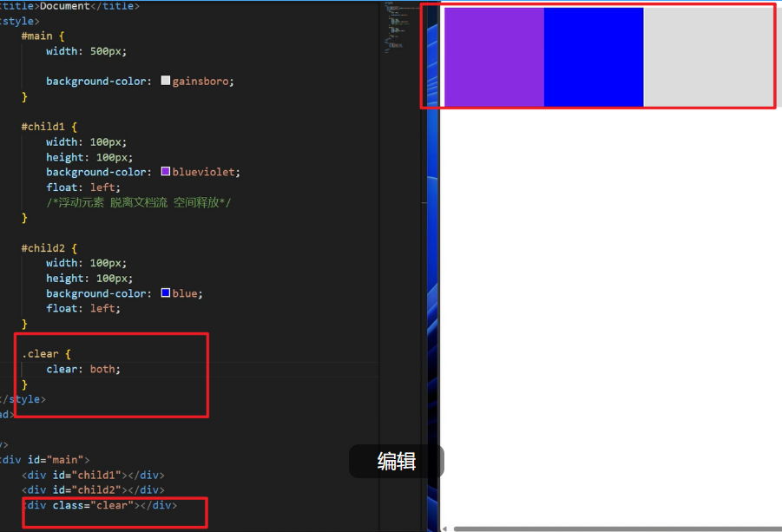This screenshot has width=782, height=532.
Task: Open the blueviolet color swatch picker
Action: [x=166, y=172]
